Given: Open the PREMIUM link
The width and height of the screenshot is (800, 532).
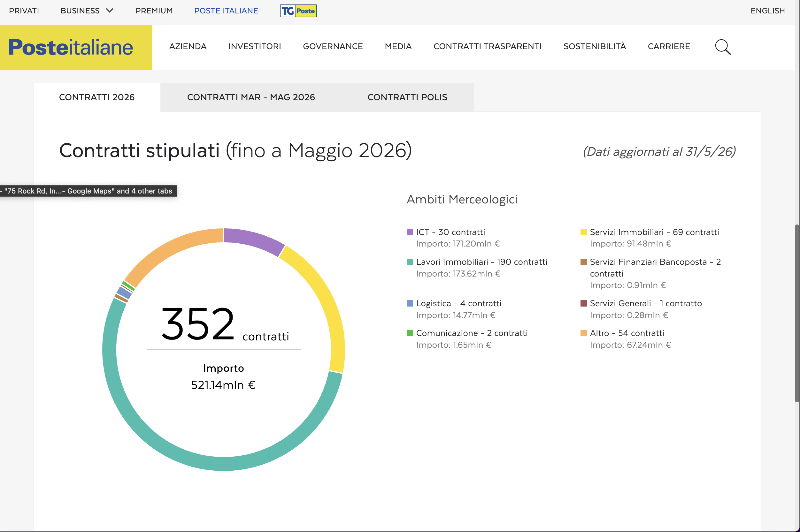Looking at the screenshot, I should coord(154,11).
